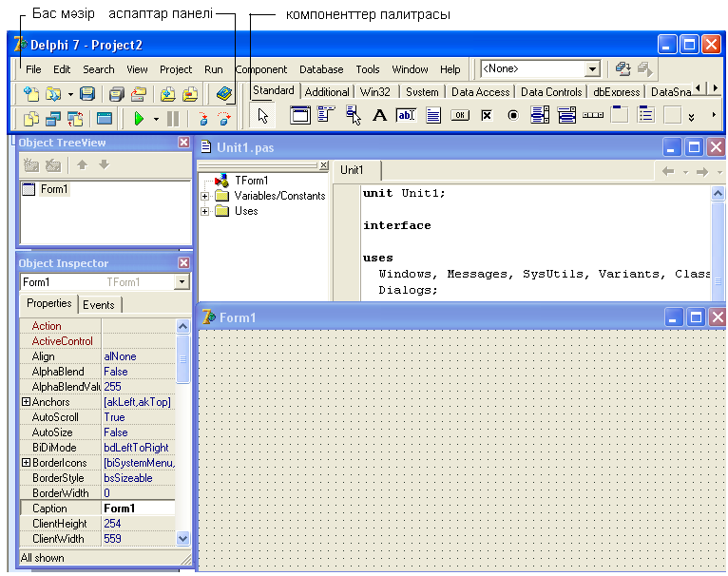Select the Edit component (ab icon)
728x576 pixels.
(406, 115)
